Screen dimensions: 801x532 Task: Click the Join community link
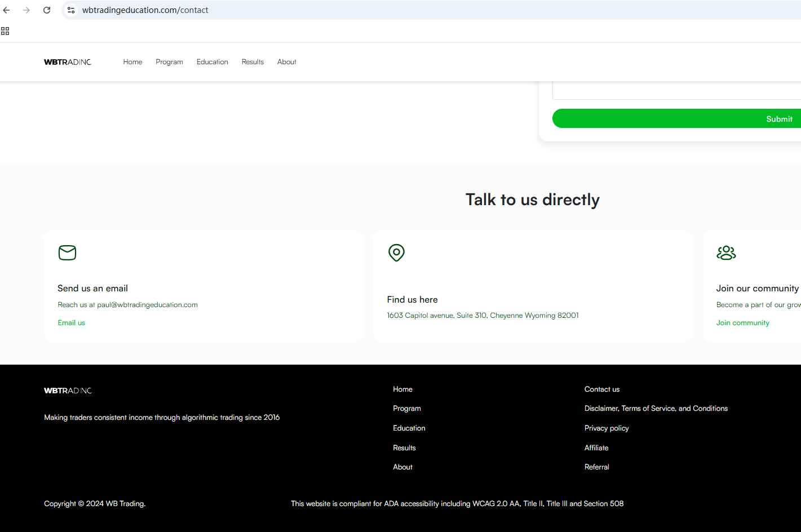pos(742,323)
